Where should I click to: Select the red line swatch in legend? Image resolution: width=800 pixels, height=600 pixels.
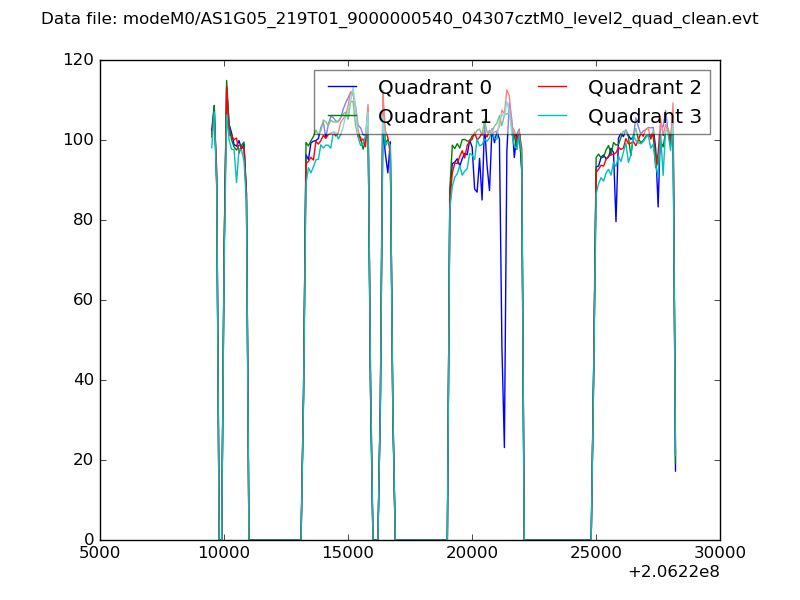(552, 87)
